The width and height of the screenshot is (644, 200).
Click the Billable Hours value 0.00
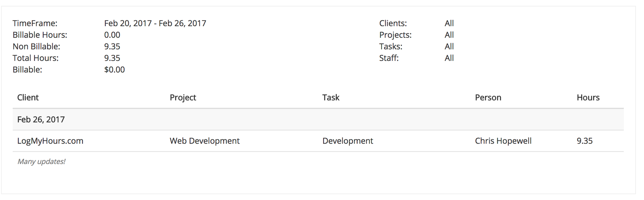112,35
